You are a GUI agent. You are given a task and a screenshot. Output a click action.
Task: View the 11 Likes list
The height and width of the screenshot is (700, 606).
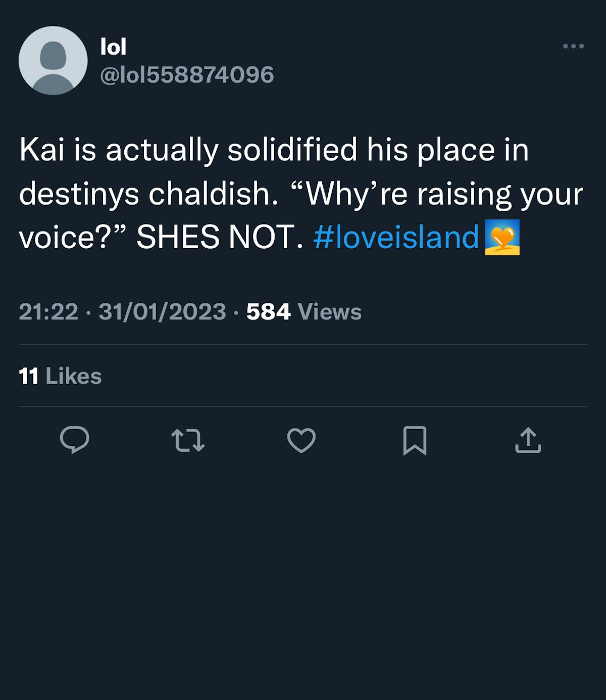pos(60,376)
